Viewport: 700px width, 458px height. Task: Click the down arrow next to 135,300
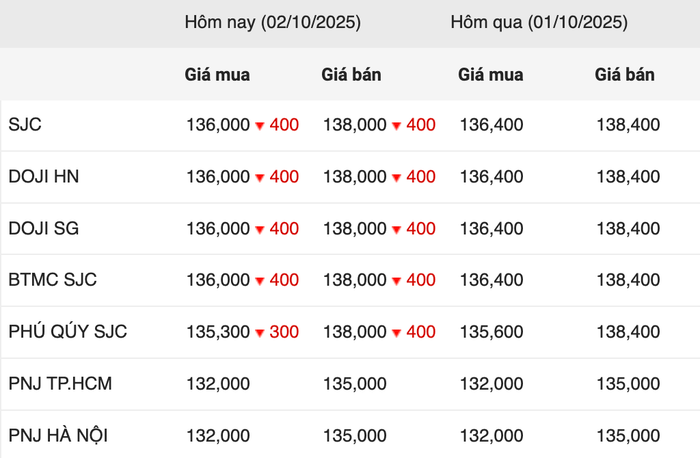tap(259, 333)
